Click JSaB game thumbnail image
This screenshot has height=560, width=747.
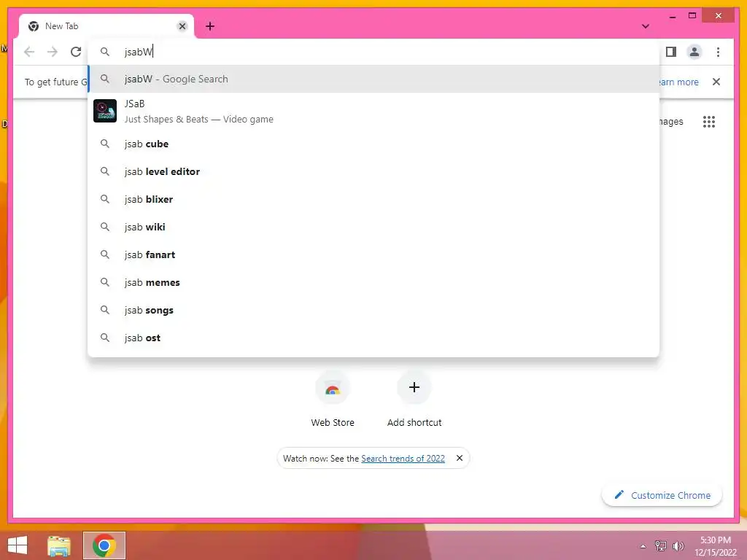(x=105, y=111)
